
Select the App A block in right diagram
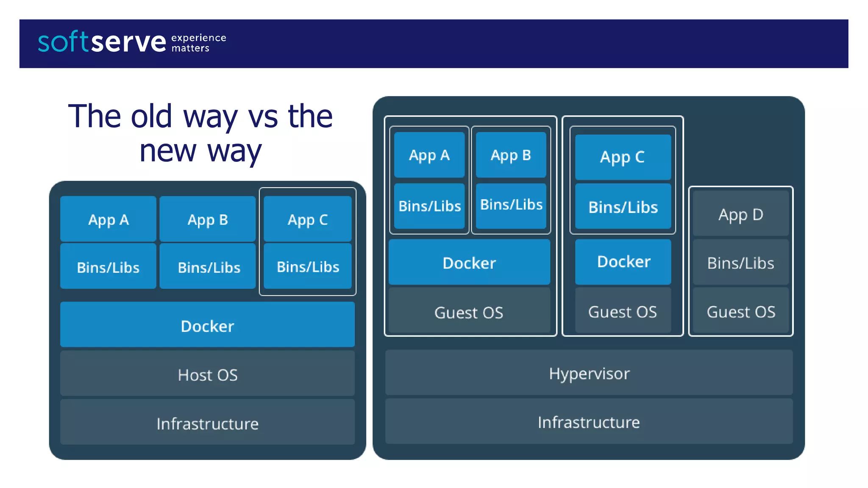pos(429,155)
